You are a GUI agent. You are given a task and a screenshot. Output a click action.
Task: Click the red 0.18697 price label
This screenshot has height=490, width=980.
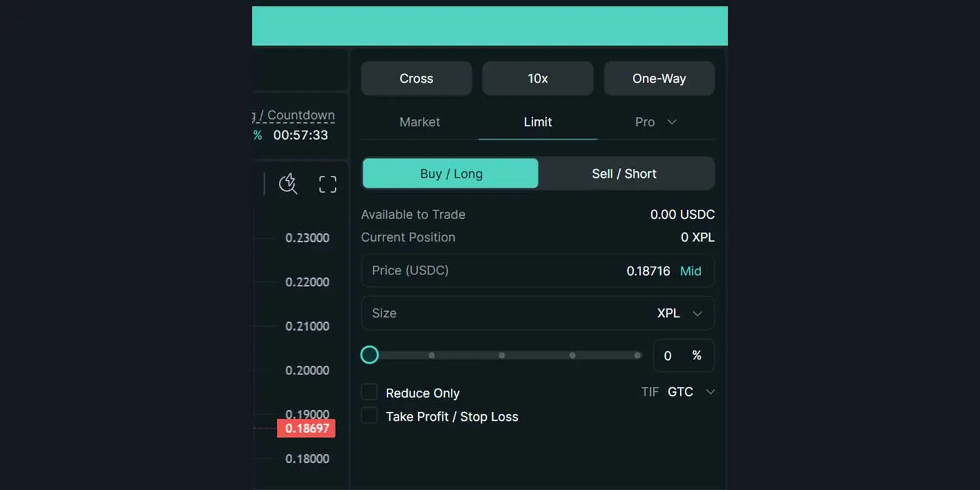click(306, 429)
